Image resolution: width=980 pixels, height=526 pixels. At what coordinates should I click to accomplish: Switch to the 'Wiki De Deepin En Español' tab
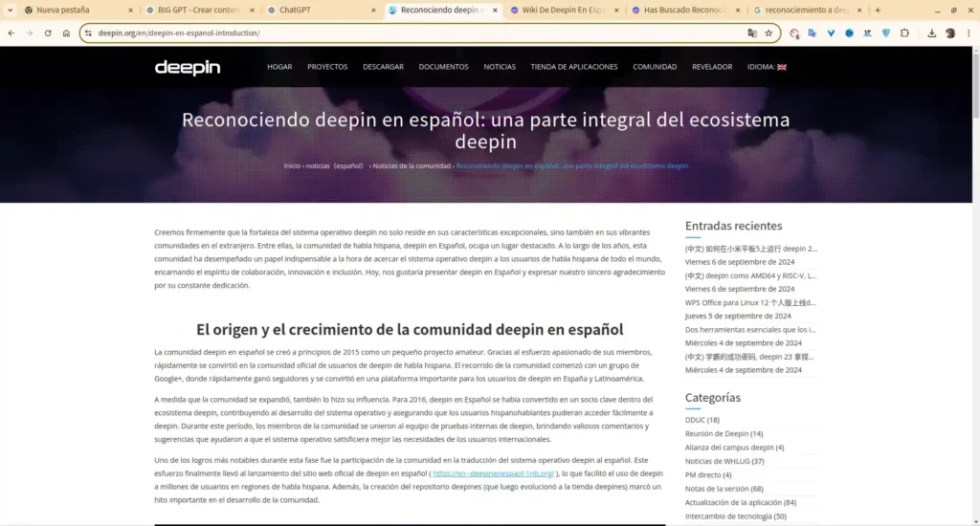click(563, 10)
